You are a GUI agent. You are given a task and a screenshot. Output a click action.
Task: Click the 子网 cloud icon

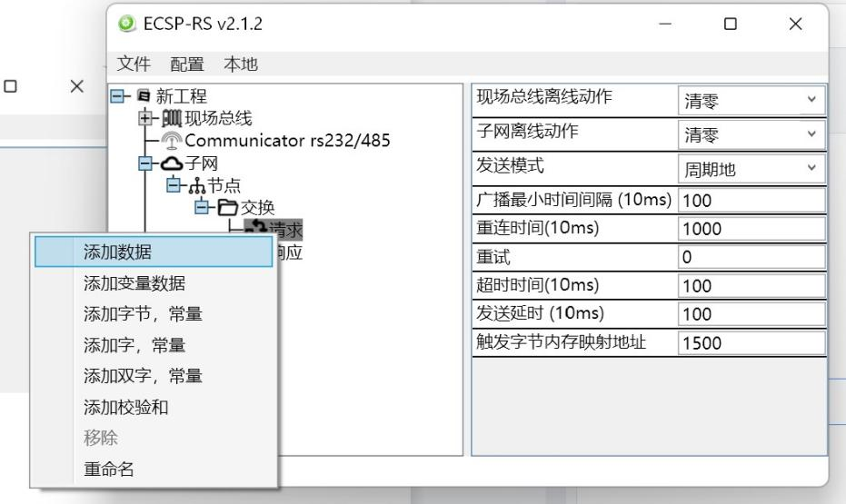coord(171,163)
